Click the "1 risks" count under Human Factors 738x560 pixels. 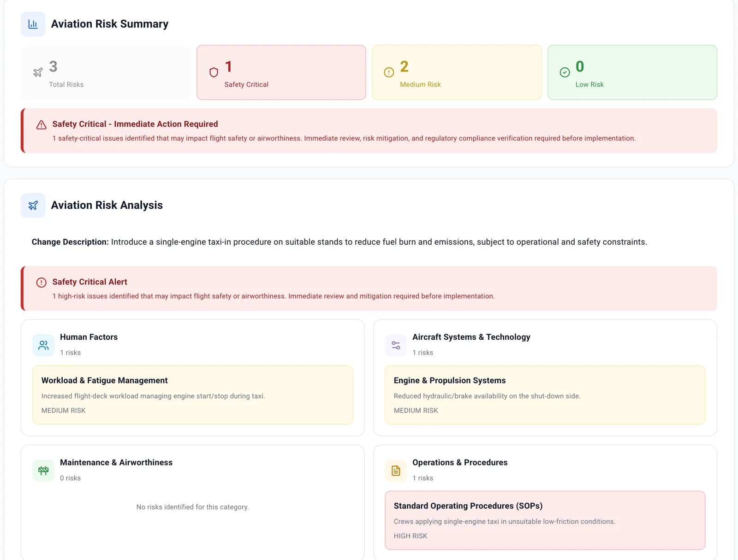click(70, 353)
